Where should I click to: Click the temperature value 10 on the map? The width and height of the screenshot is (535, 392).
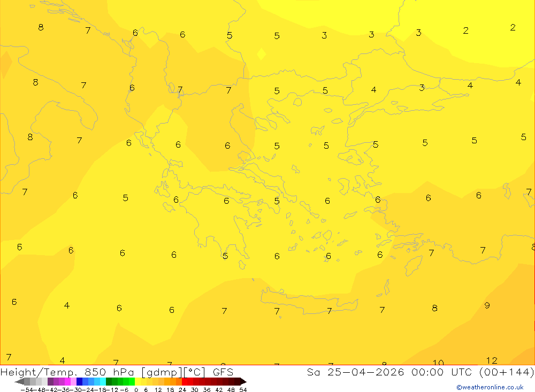click(438, 362)
